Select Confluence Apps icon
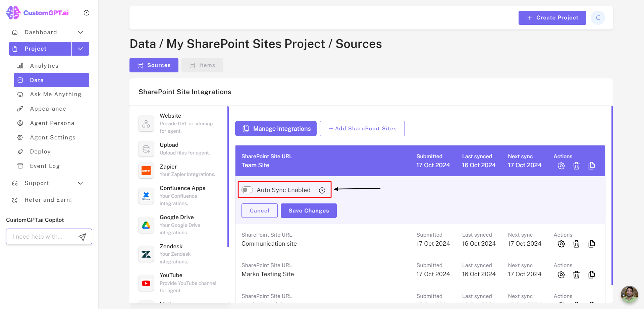Viewport: 644px width, 309px height. pos(146,196)
